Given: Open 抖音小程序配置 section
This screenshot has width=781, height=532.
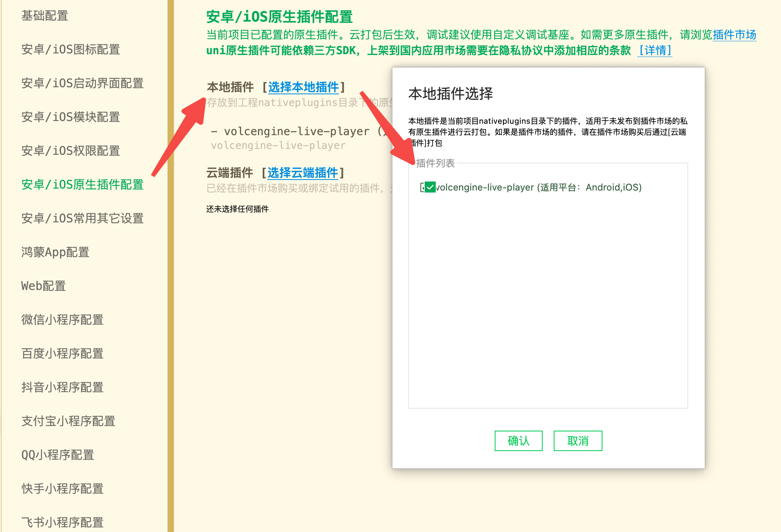Looking at the screenshot, I should coord(63,388).
